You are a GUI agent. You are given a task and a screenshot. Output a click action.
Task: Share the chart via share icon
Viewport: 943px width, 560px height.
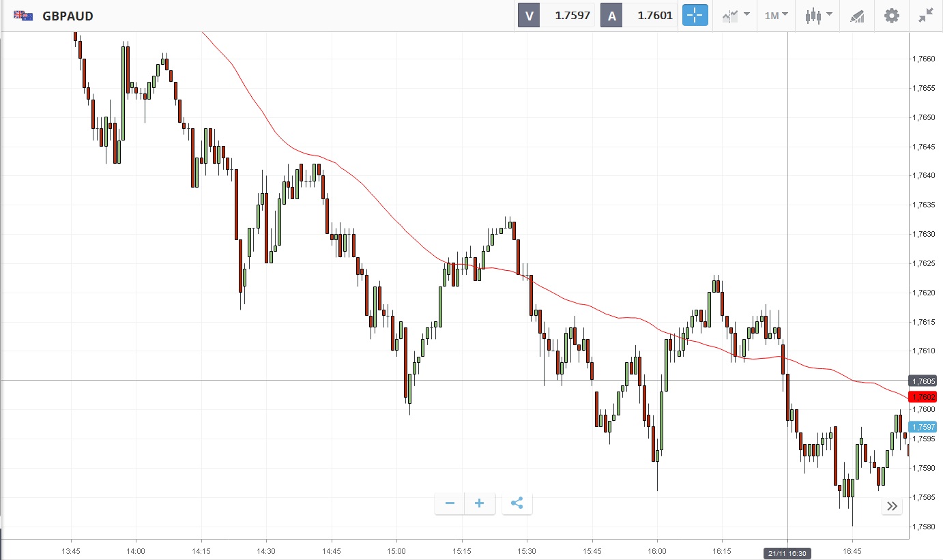point(517,503)
